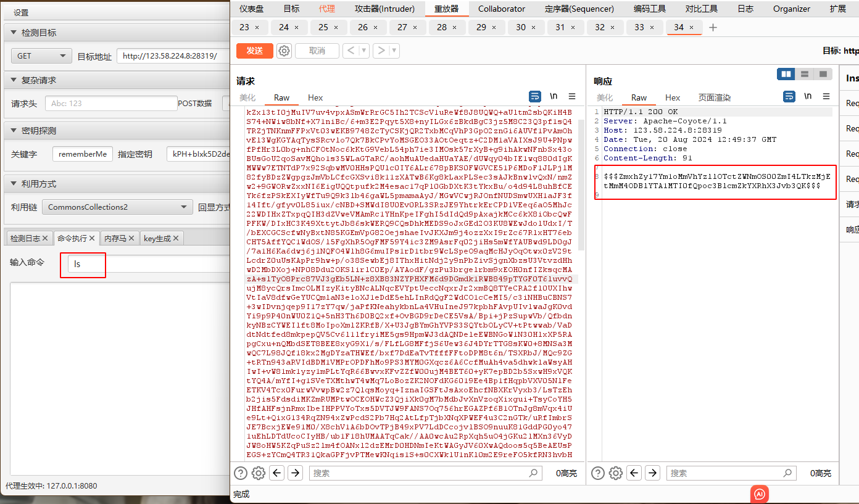Add a new Repeater tab with plus
859x504 pixels.
713,27
